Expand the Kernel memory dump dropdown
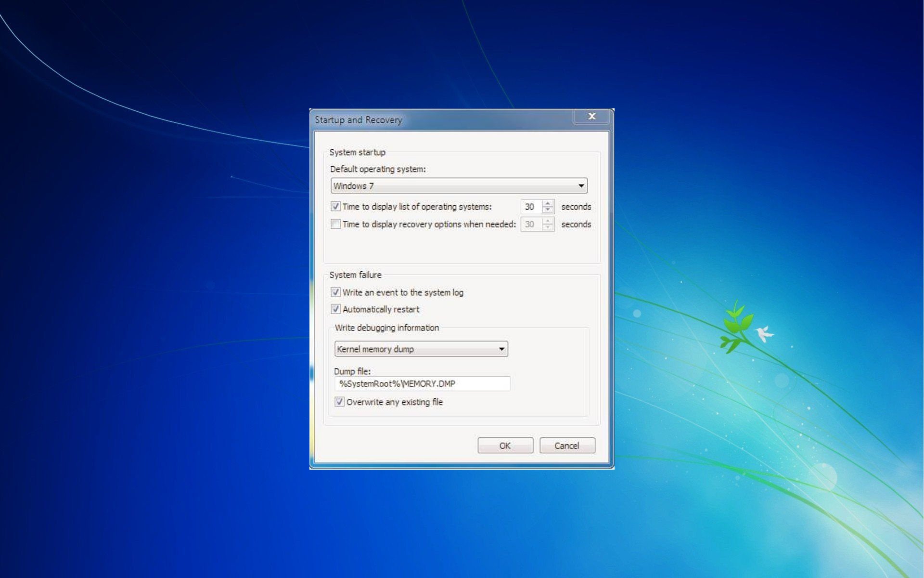 tap(421, 349)
